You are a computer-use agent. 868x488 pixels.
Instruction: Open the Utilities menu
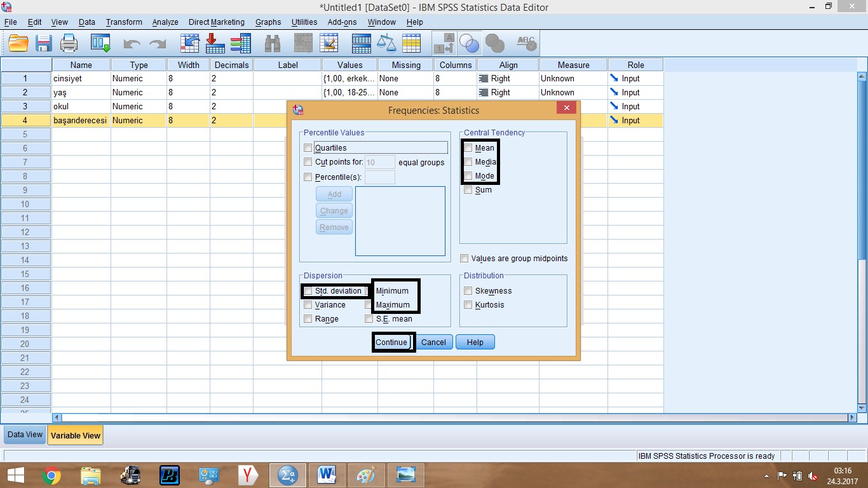(304, 22)
